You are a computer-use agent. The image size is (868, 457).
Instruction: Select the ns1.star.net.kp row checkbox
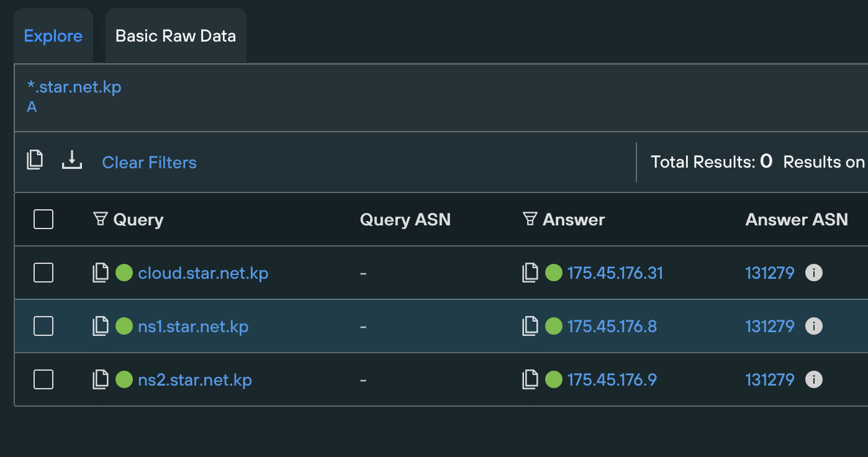point(43,327)
